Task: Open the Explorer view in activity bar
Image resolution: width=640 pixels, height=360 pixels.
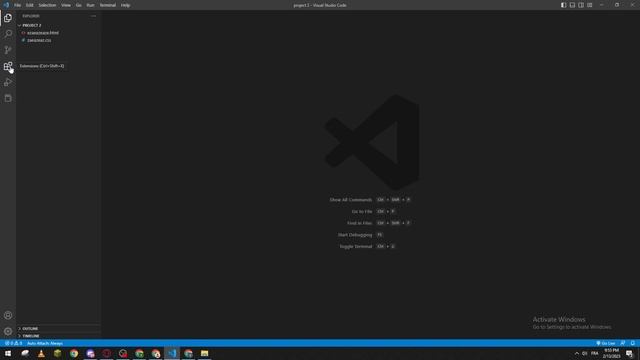Action: [8, 18]
